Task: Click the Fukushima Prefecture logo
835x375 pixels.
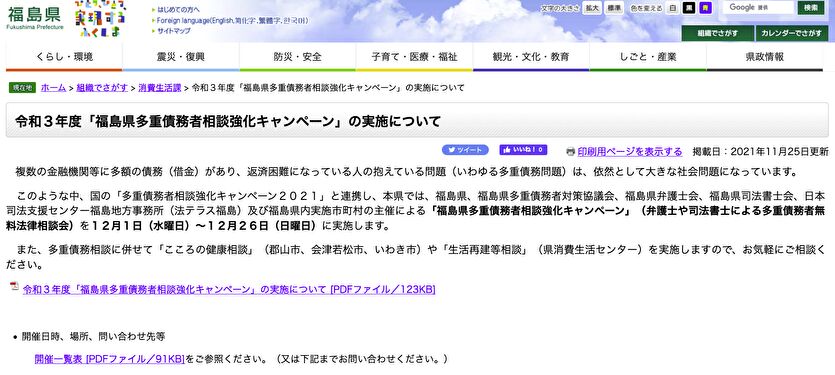Action: [x=35, y=18]
